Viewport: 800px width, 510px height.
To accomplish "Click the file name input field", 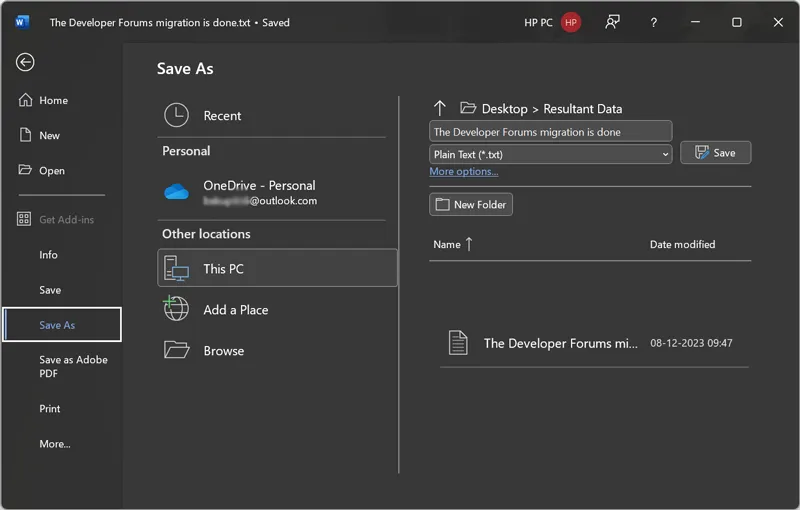I will click(x=550, y=132).
